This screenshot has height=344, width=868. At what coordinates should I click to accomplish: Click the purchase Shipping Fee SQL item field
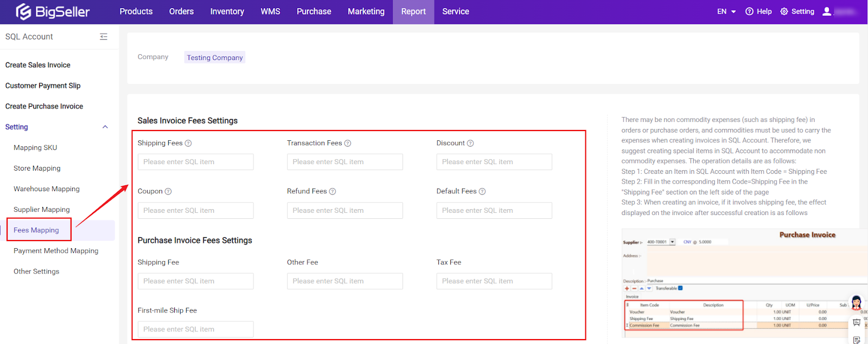[x=195, y=281]
